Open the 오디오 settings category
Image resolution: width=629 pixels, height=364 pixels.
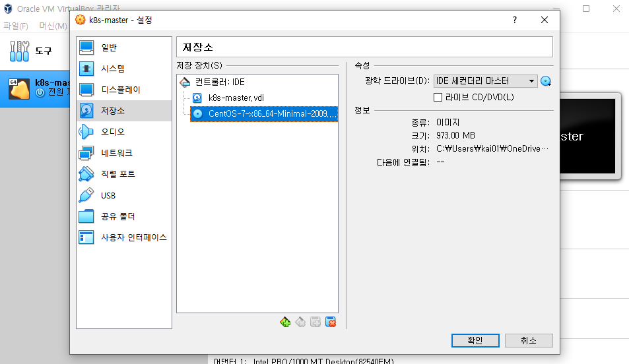click(x=124, y=131)
